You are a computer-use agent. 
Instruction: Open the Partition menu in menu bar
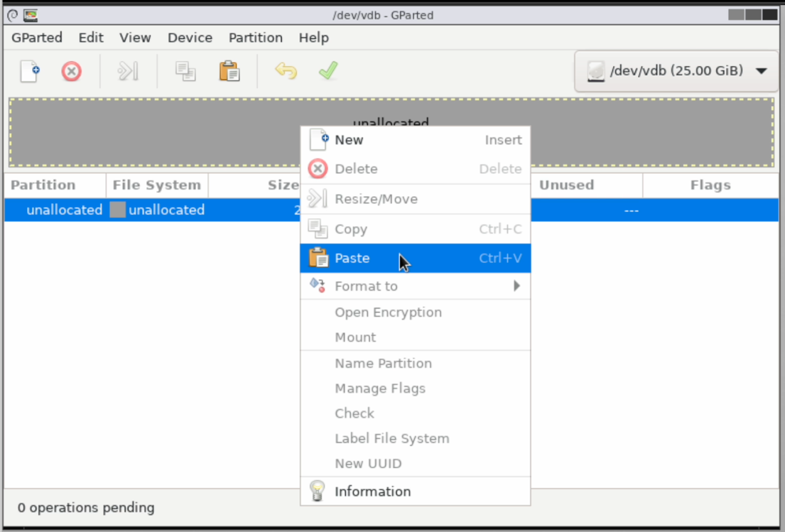click(256, 38)
